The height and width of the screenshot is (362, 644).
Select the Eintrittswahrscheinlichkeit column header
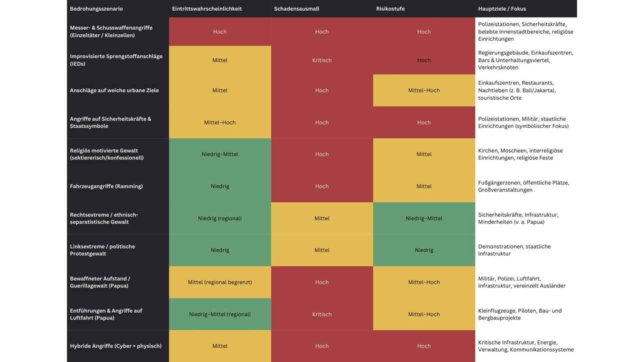207,8
